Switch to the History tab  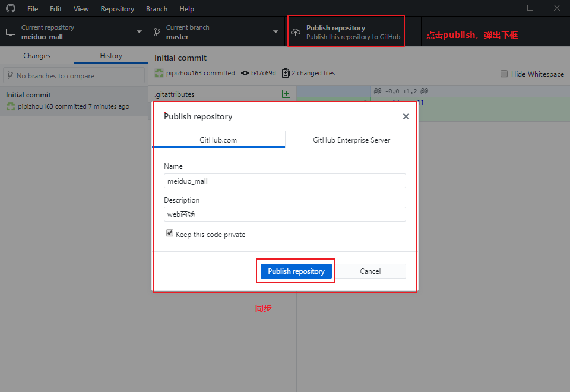(111, 56)
